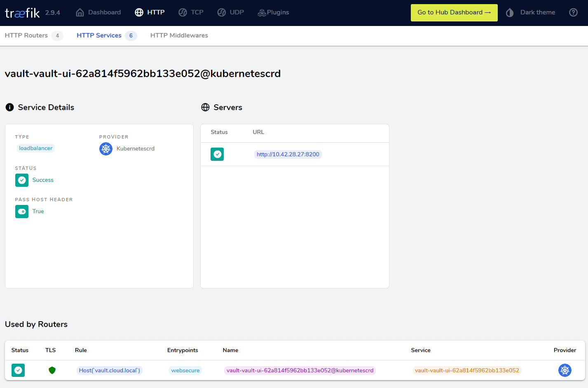This screenshot has width=588, height=388.
Task: Click the Kubernetes provider icon in Service Details
Action: pos(106,148)
